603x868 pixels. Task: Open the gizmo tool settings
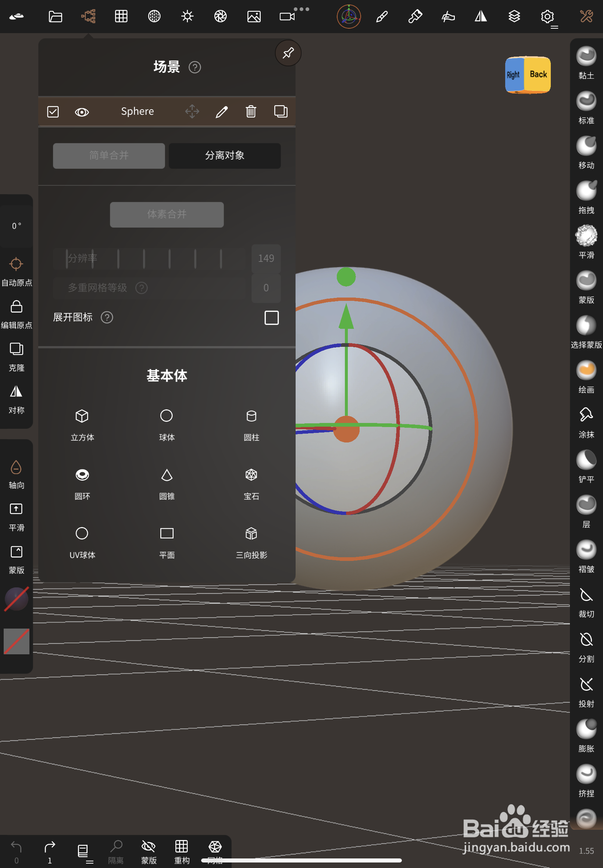348,16
